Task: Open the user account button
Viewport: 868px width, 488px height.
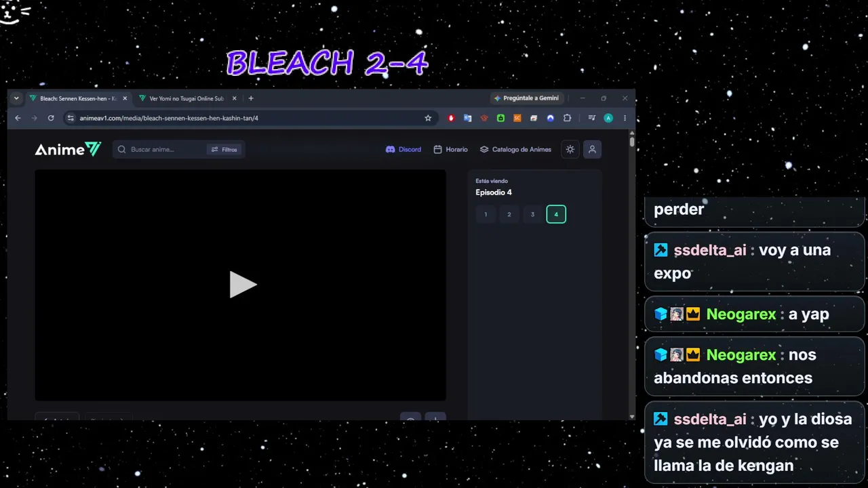Action: 592,150
